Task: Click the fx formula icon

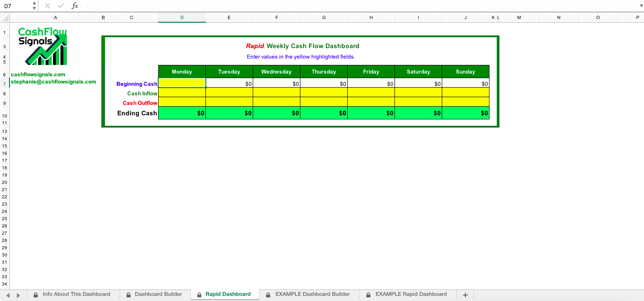Action: [x=74, y=6]
